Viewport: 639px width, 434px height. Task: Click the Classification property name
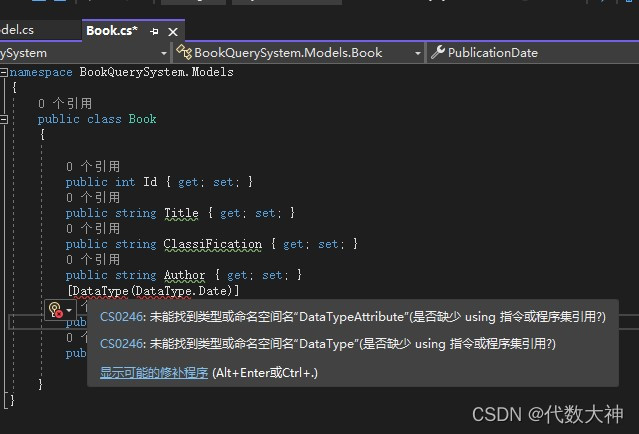(213, 244)
